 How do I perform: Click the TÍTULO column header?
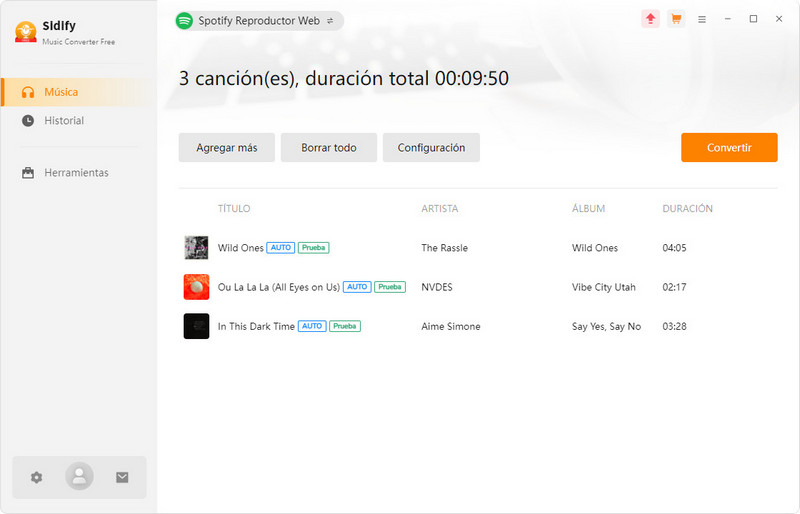[x=234, y=209]
